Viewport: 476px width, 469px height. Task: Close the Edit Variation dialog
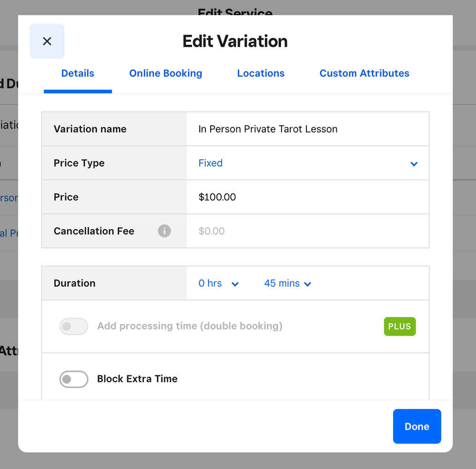pyautogui.click(x=47, y=41)
